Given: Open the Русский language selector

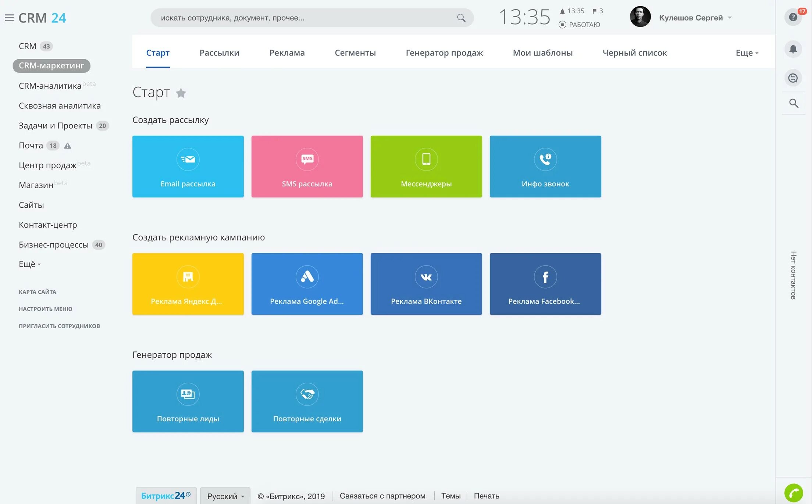Looking at the screenshot, I should (x=225, y=496).
